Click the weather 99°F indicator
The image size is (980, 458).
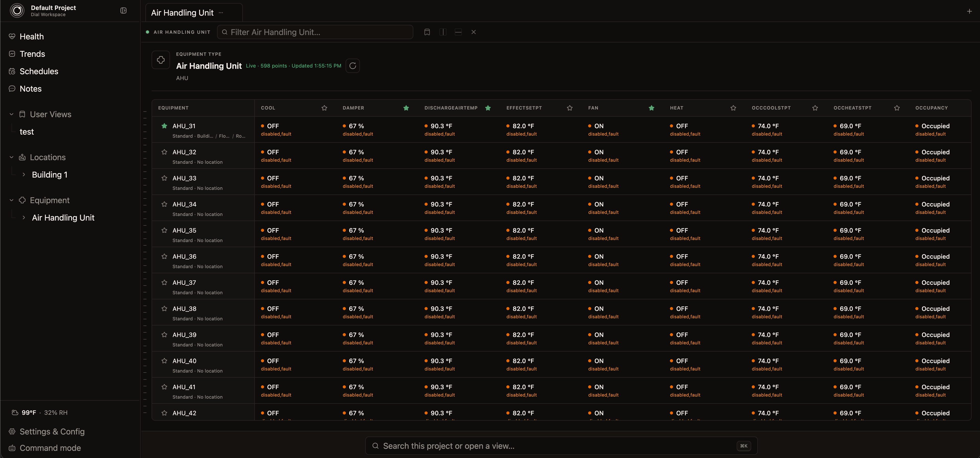click(29, 413)
